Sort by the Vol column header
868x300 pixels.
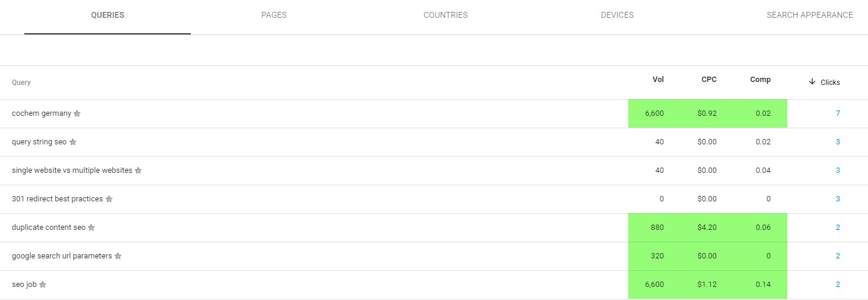[658, 80]
